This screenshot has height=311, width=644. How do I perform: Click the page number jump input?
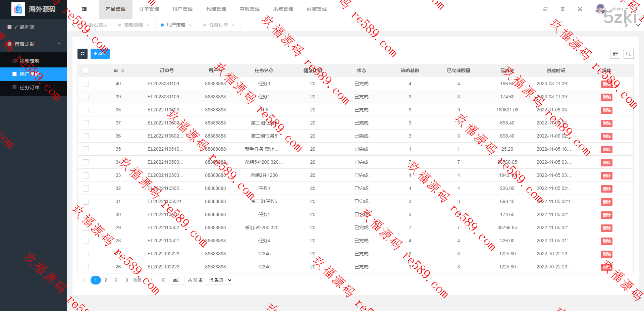point(152,280)
